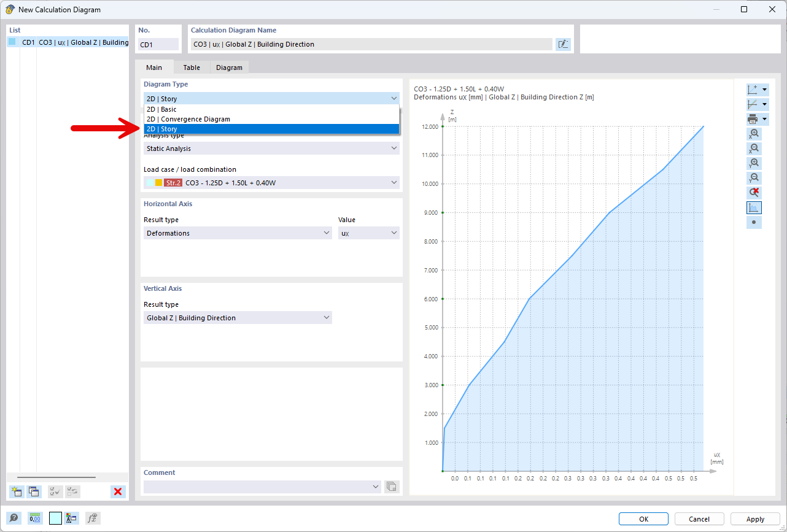Click the print diagram icon
The image size is (787, 532).
(753, 119)
